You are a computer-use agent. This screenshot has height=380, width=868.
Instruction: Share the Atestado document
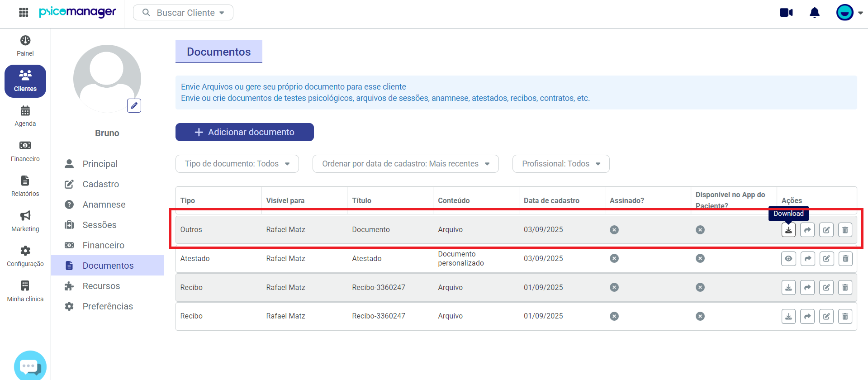807,259
